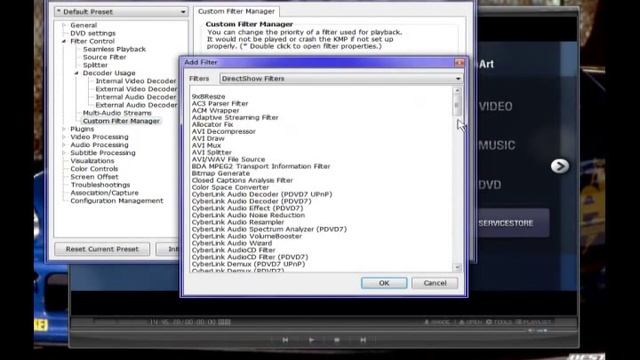Select Configuration Management in the tree

(117, 201)
